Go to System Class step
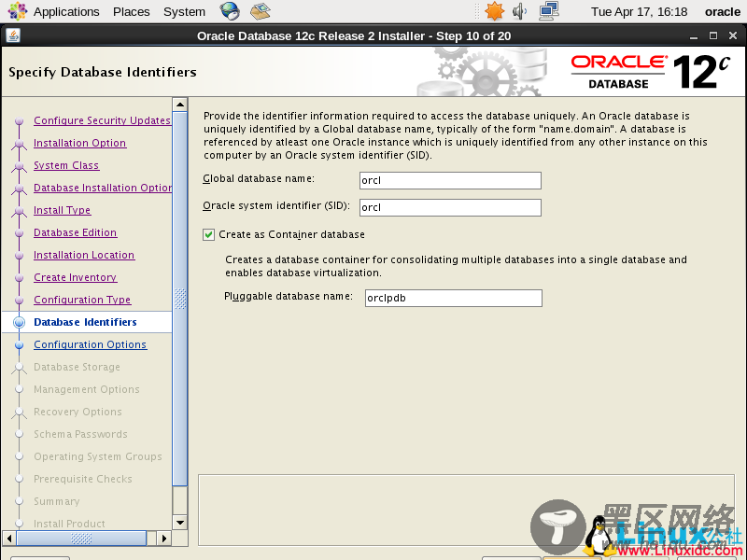 pyautogui.click(x=66, y=165)
